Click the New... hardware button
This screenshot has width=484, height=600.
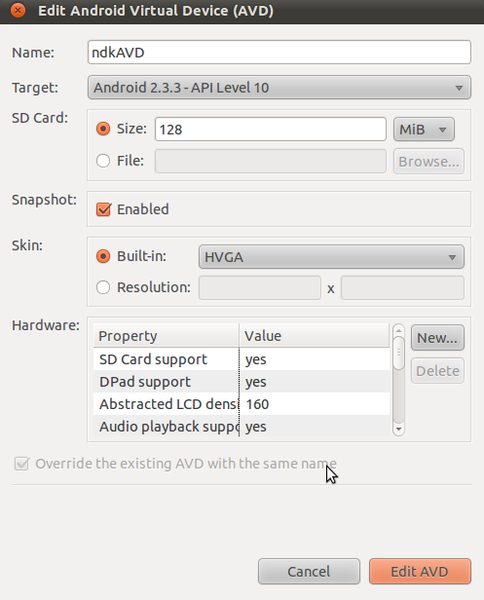pyautogui.click(x=437, y=338)
